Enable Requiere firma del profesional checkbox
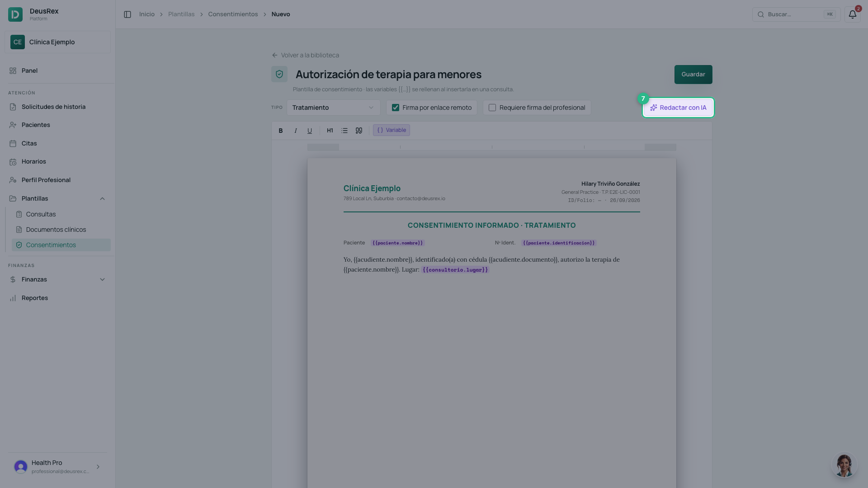Image resolution: width=868 pixels, height=488 pixels. coord(492,108)
